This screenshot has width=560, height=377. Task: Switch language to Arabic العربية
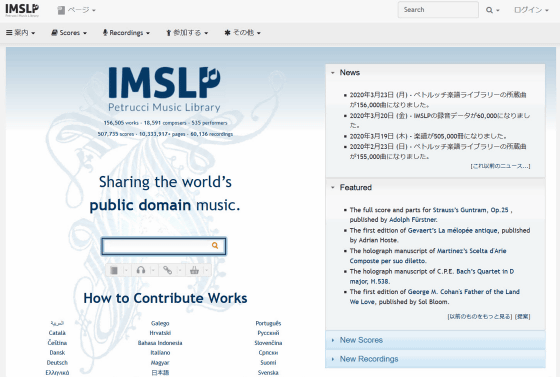(57, 323)
